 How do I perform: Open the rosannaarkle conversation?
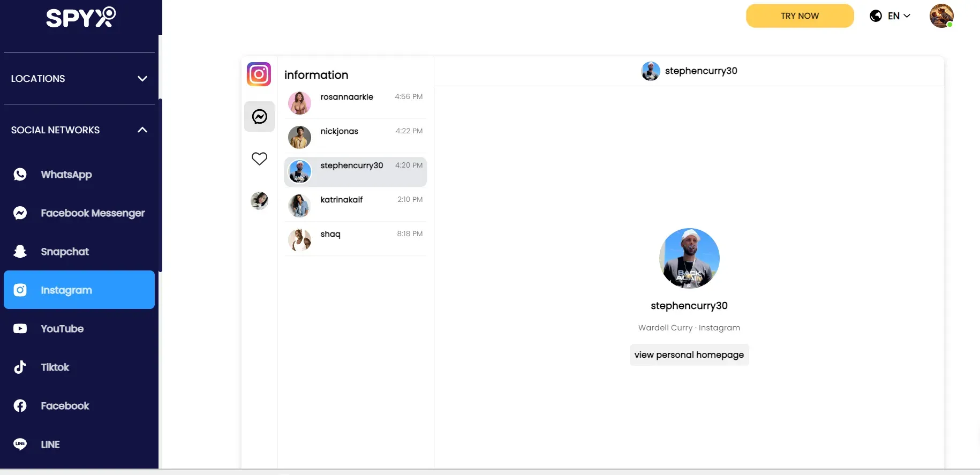tap(356, 103)
